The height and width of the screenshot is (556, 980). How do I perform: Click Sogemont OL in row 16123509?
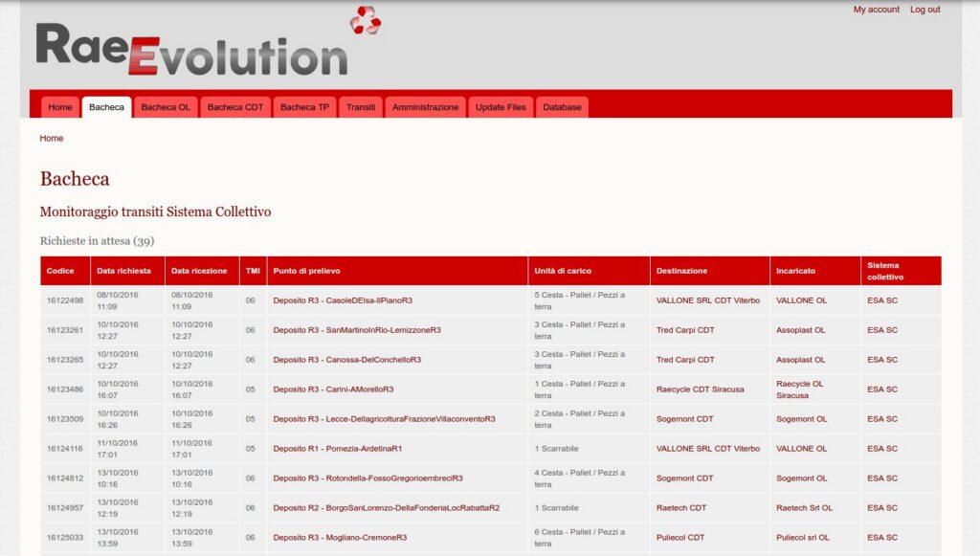tap(801, 419)
